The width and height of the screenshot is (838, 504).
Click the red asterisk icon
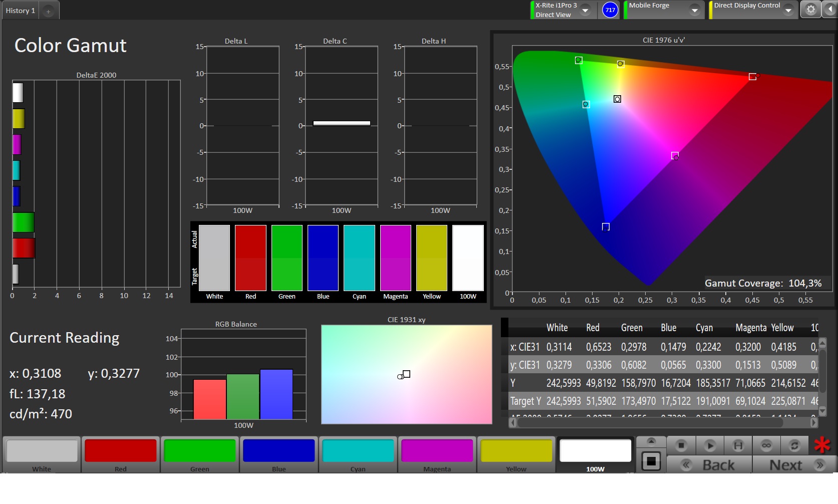(x=822, y=444)
